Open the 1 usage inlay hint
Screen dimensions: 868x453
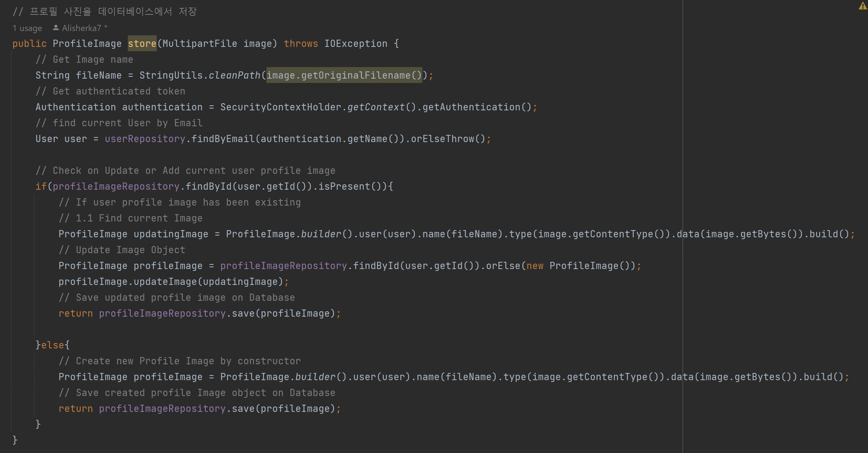pyautogui.click(x=27, y=28)
